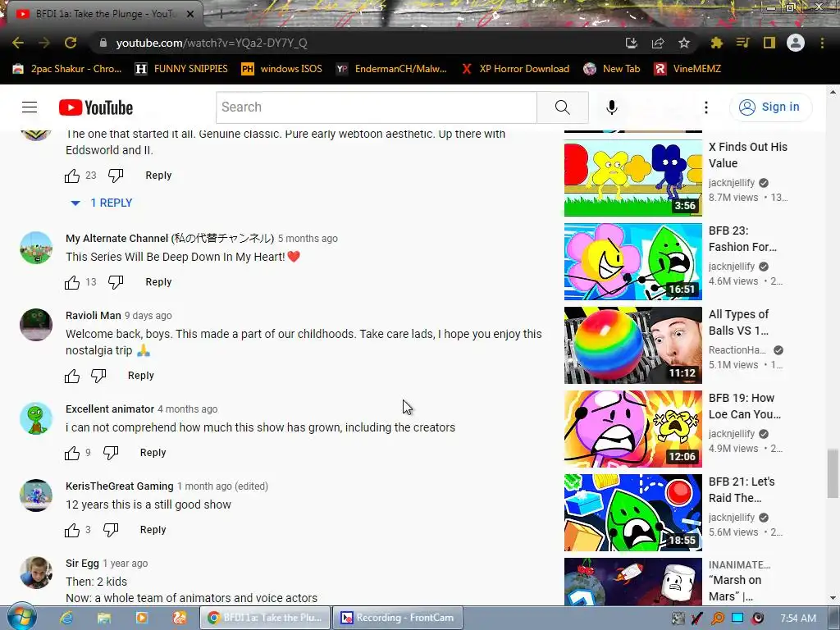Reply to KerisTheGreat Gaming's comment
Viewport: 840px width, 630px height.
[153, 531]
